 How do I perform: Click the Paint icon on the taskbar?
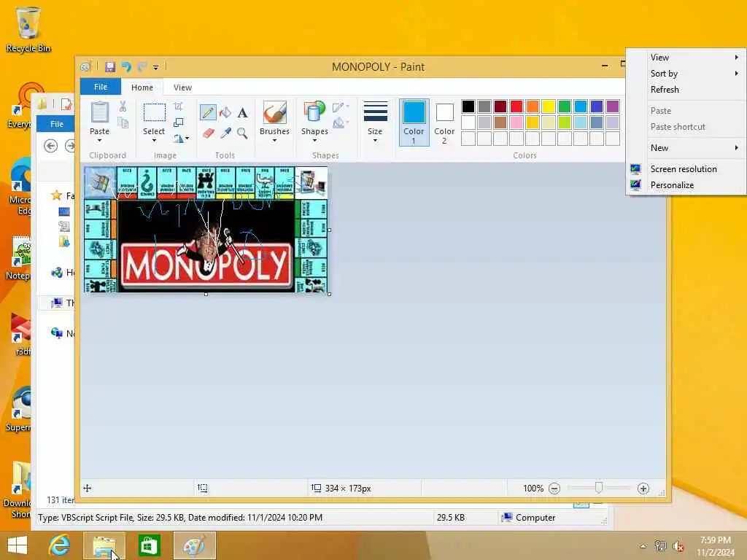tap(194, 545)
